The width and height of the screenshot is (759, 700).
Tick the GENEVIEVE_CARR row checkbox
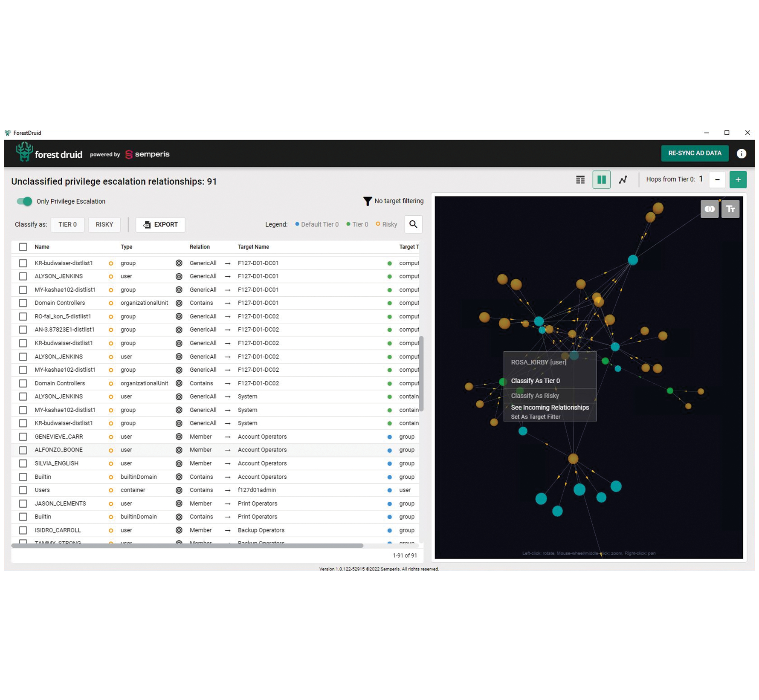(x=23, y=437)
